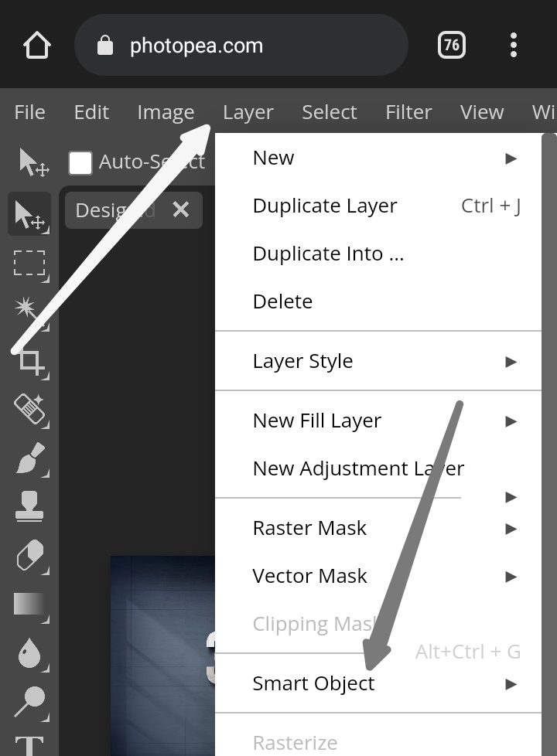This screenshot has height=756, width=557.
Task: Select the Gradient tool
Action: tap(29, 604)
